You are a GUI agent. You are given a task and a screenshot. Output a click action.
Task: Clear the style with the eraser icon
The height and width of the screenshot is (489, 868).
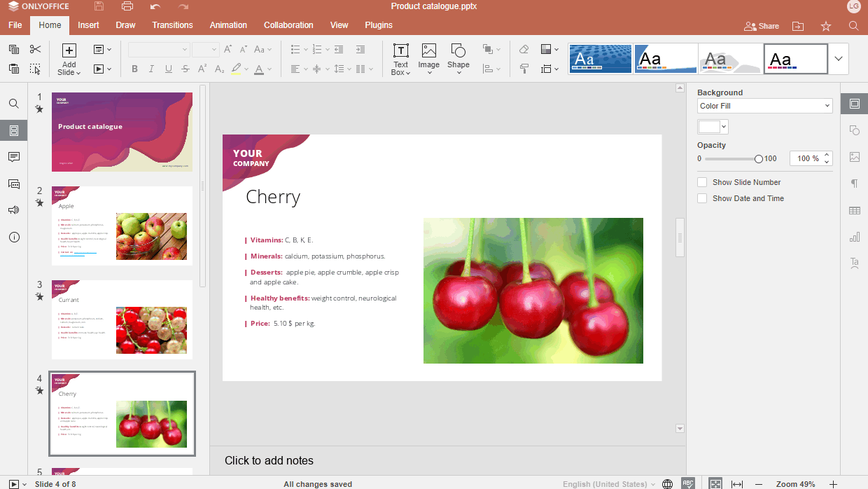524,50
